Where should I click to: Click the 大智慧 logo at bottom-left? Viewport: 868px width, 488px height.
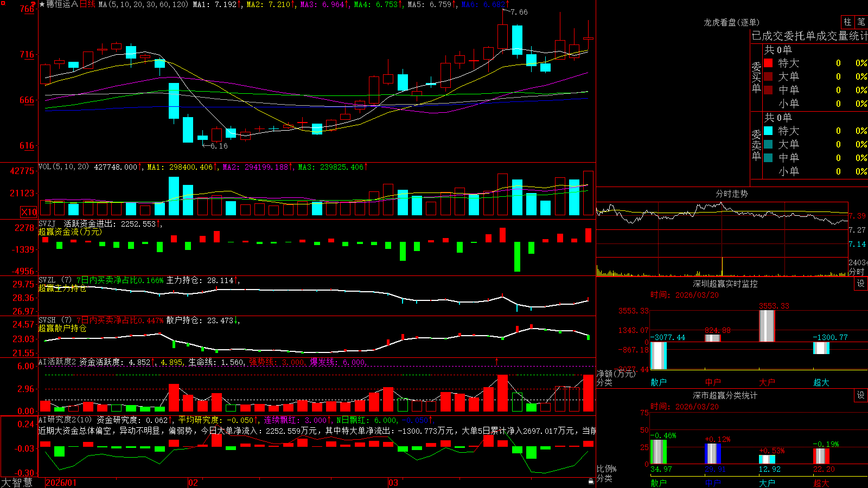click(x=17, y=483)
